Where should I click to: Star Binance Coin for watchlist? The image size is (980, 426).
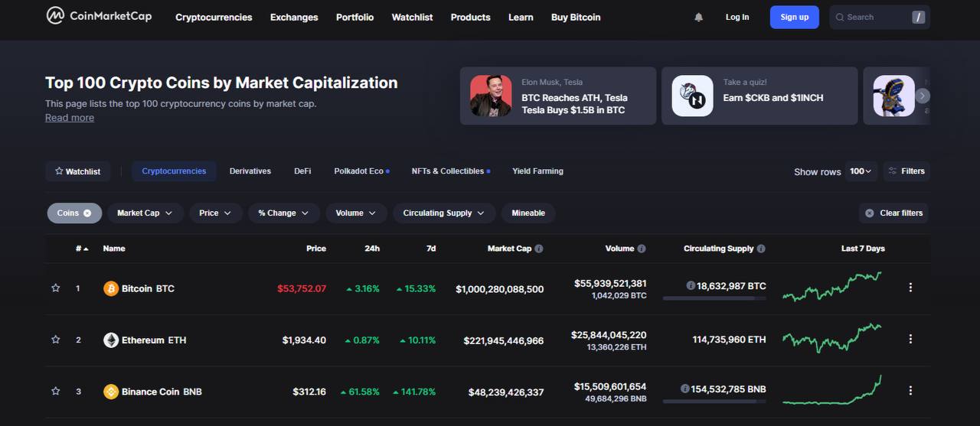(56, 391)
